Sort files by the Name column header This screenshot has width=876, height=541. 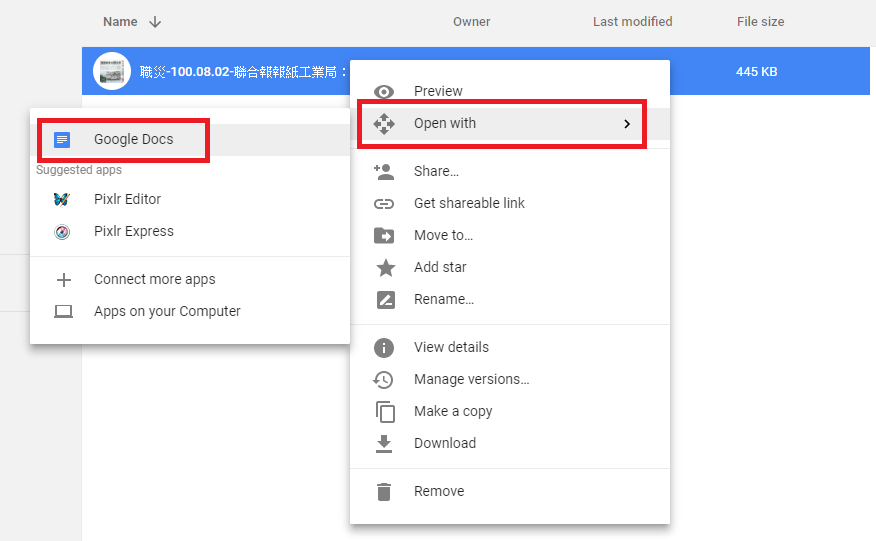(120, 22)
